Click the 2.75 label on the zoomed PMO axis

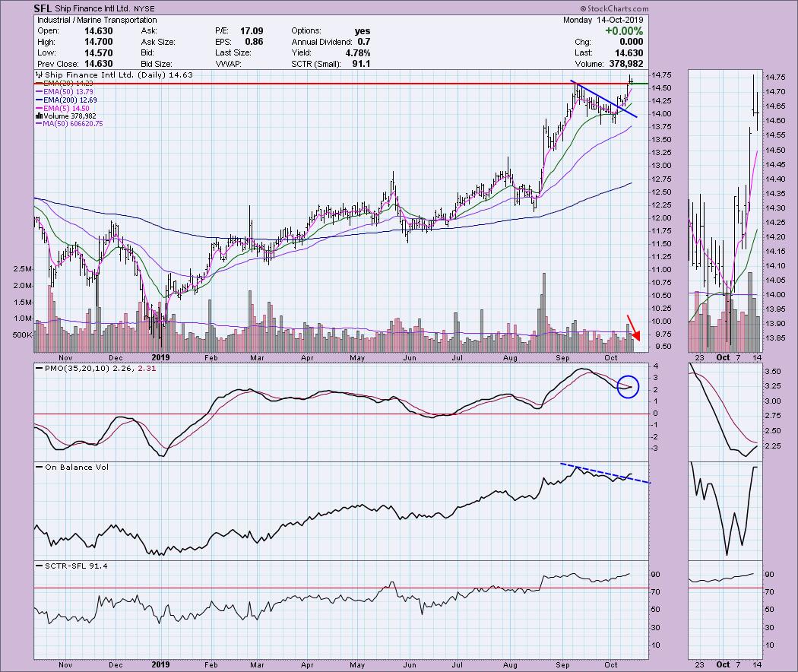[x=773, y=416]
